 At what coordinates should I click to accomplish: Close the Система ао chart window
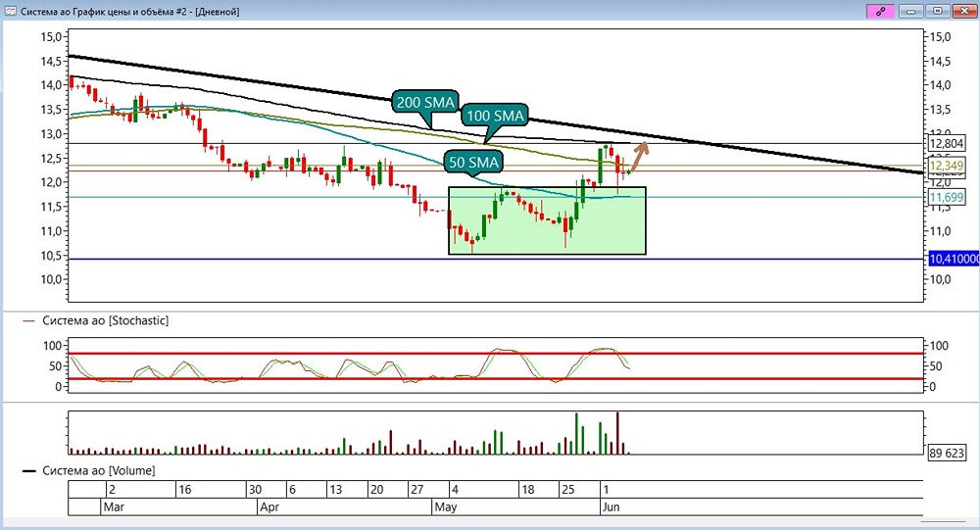963,11
